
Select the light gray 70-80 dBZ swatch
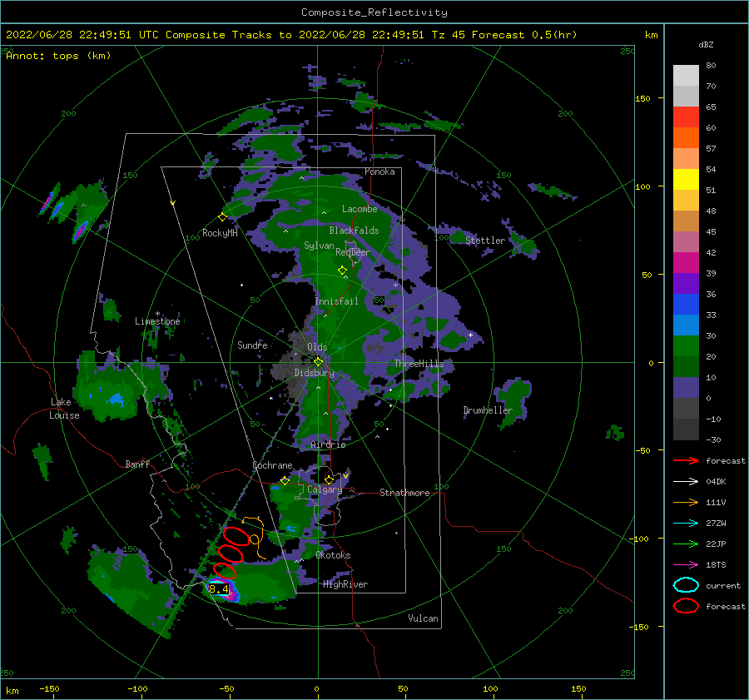(686, 76)
